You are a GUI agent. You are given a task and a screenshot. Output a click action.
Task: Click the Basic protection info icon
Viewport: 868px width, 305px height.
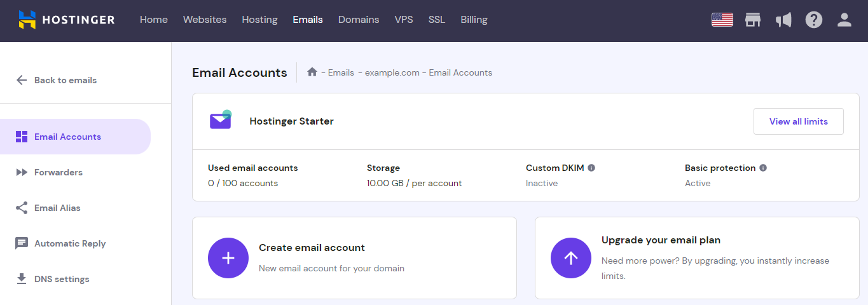click(x=763, y=168)
